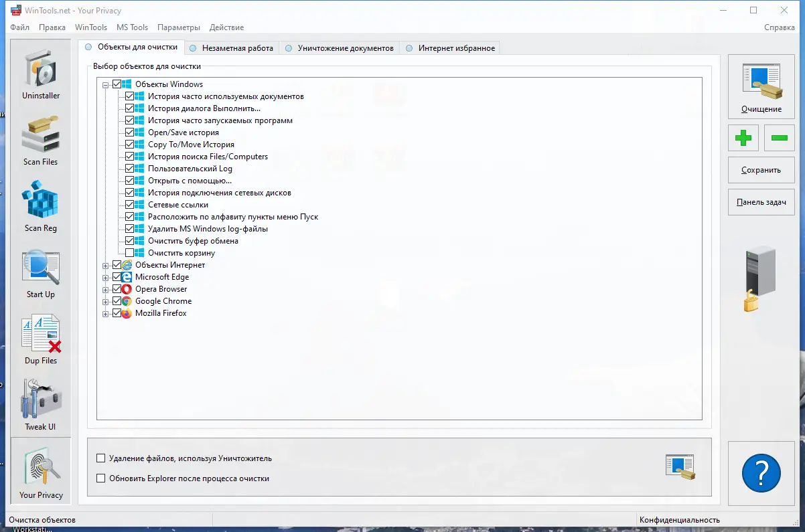
Task: Select the Объекты для очистки tab
Action: pos(131,47)
